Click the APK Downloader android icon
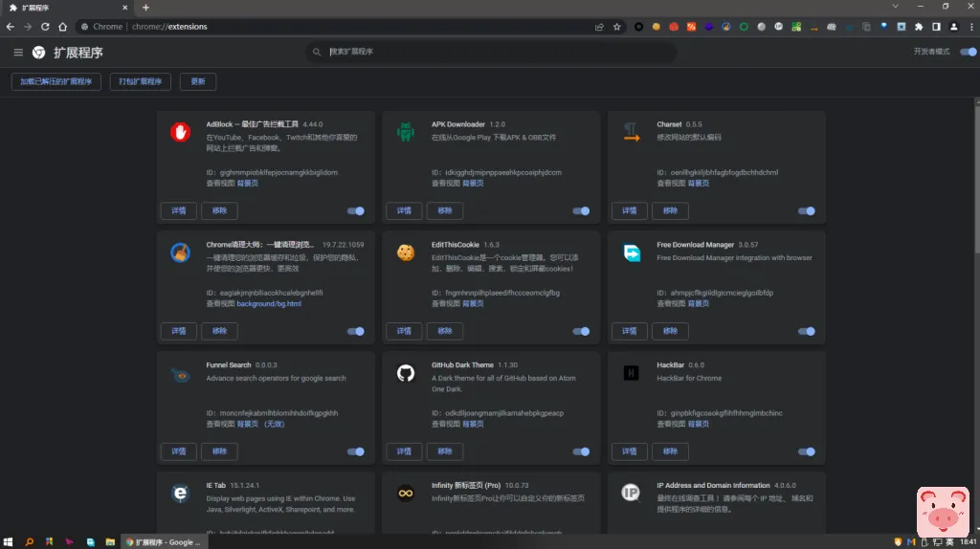The height and width of the screenshot is (549, 980). click(406, 132)
